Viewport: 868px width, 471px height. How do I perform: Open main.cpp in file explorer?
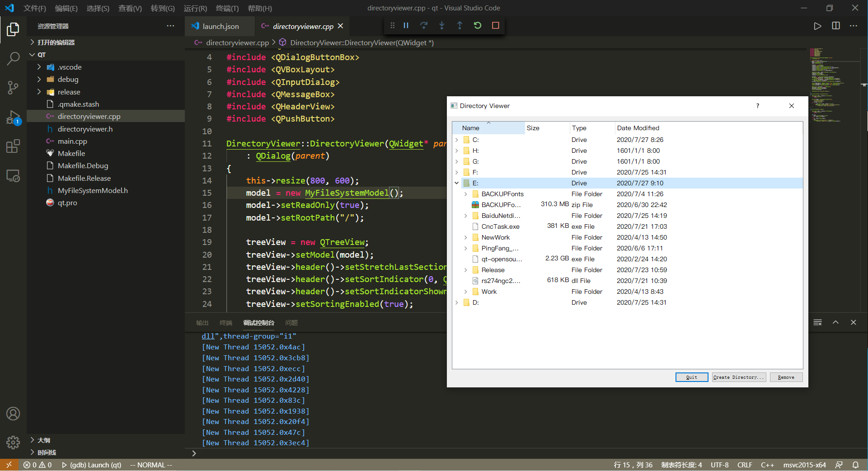72,141
